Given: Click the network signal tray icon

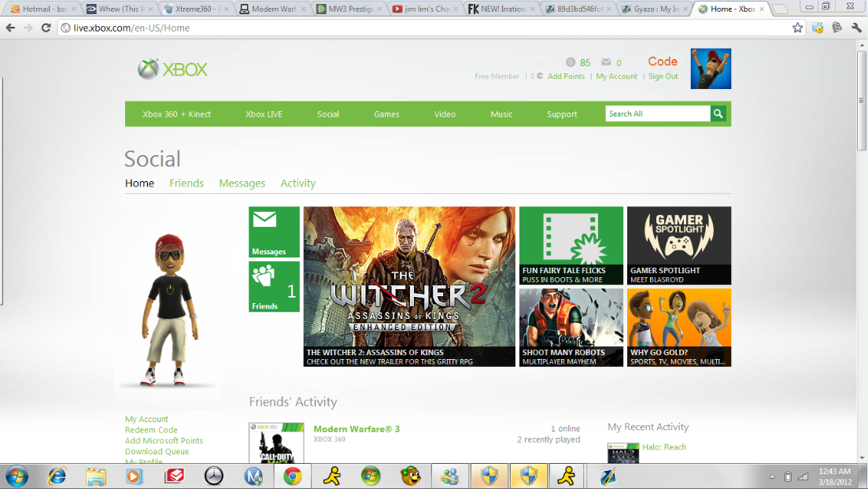Looking at the screenshot, I should 803,476.
